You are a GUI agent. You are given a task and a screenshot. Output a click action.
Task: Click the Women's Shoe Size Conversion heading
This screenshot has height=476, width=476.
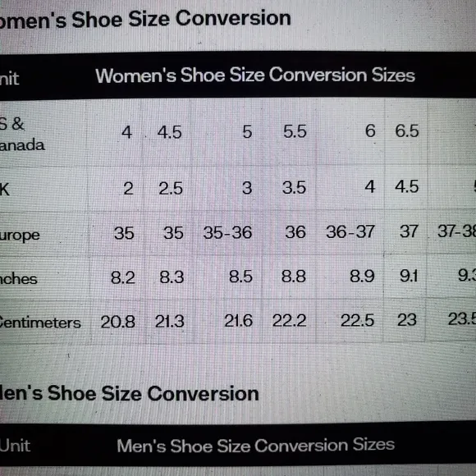tap(145, 19)
